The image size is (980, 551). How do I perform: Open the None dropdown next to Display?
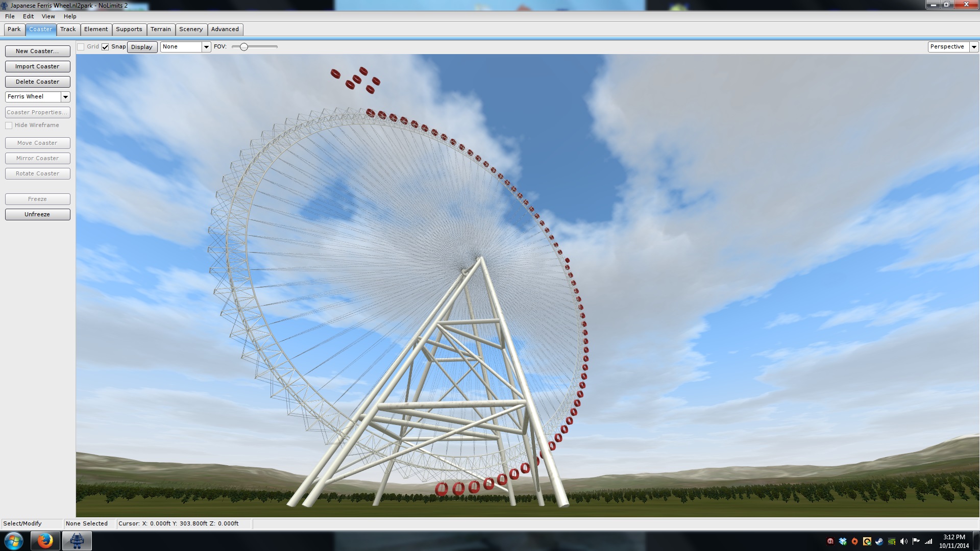pos(206,47)
